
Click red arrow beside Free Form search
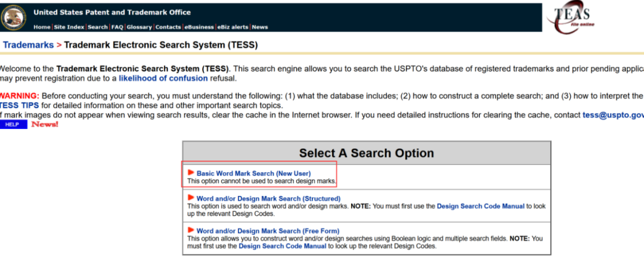[191, 230]
